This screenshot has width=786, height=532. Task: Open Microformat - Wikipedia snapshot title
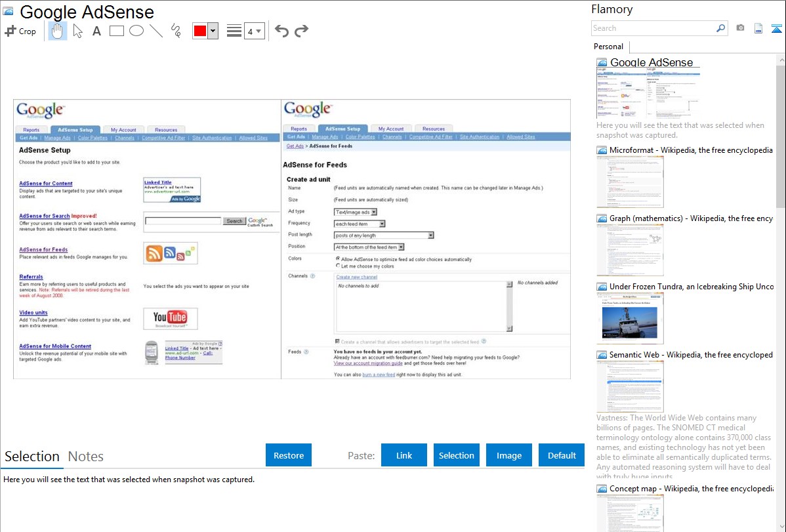pos(692,150)
